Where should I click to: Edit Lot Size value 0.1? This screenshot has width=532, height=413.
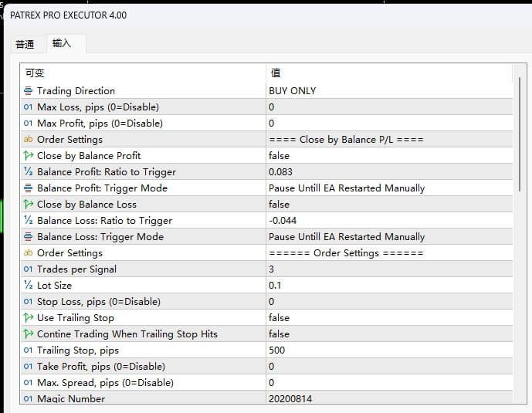[389, 286]
